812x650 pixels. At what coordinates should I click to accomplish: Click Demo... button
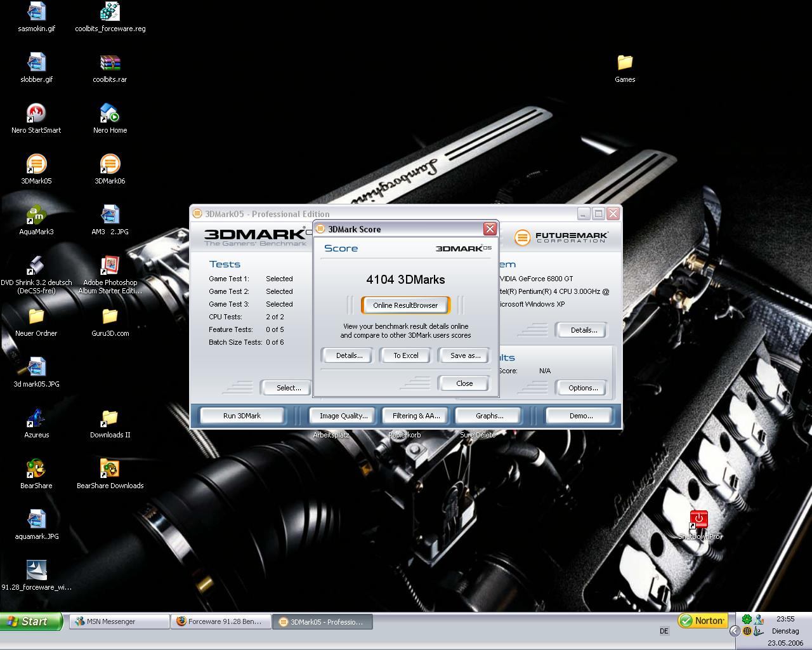coord(580,416)
